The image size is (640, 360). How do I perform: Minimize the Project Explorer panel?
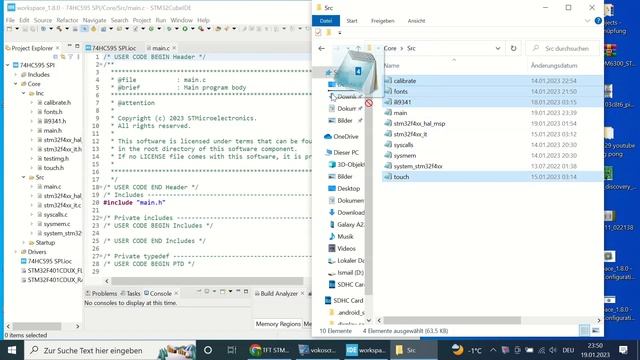point(69,46)
